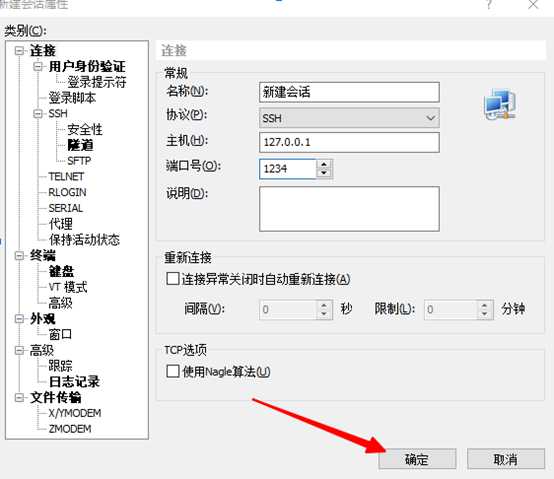Confirm settings with 确定 button
This screenshot has width=554, height=479.
tap(417, 459)
